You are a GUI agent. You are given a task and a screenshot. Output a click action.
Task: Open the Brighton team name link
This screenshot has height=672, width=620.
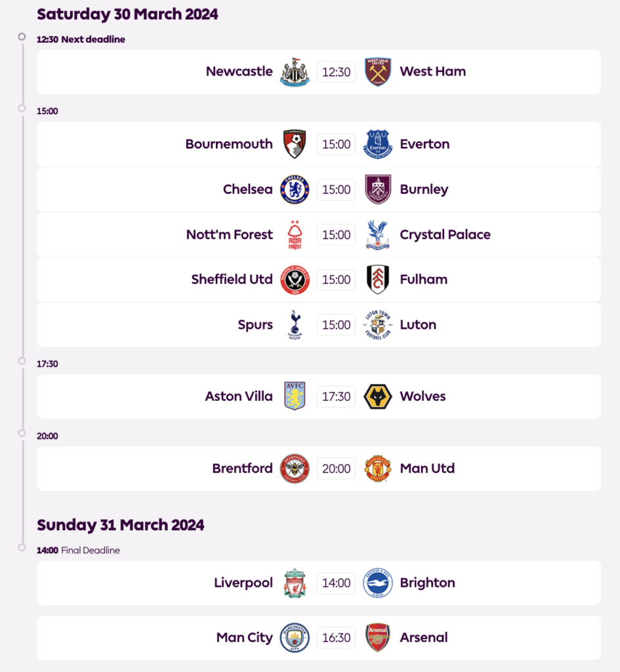click(x=427, y=583)
